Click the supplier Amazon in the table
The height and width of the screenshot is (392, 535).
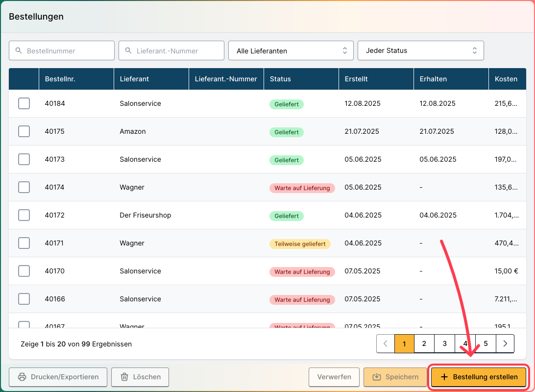(133, 131)
